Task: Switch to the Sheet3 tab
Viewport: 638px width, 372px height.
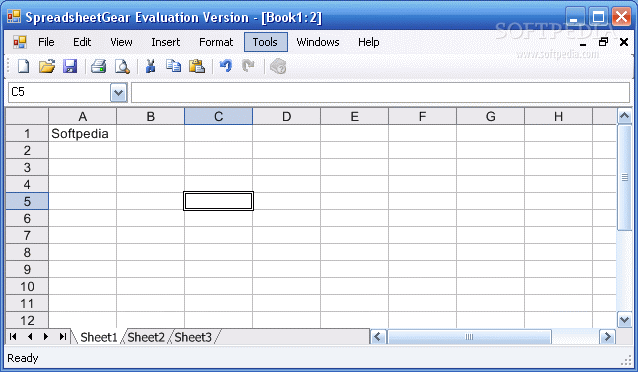Action: pos(193,337)
